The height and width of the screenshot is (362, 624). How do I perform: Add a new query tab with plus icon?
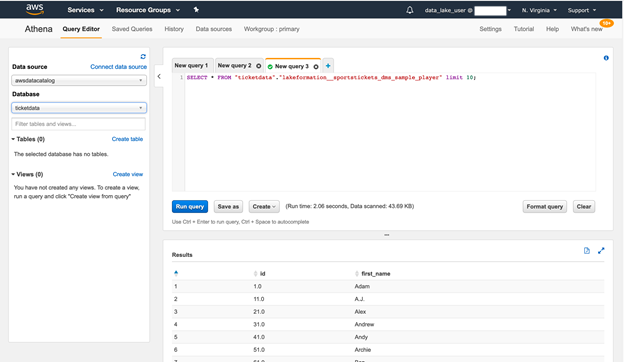point(328,66)
